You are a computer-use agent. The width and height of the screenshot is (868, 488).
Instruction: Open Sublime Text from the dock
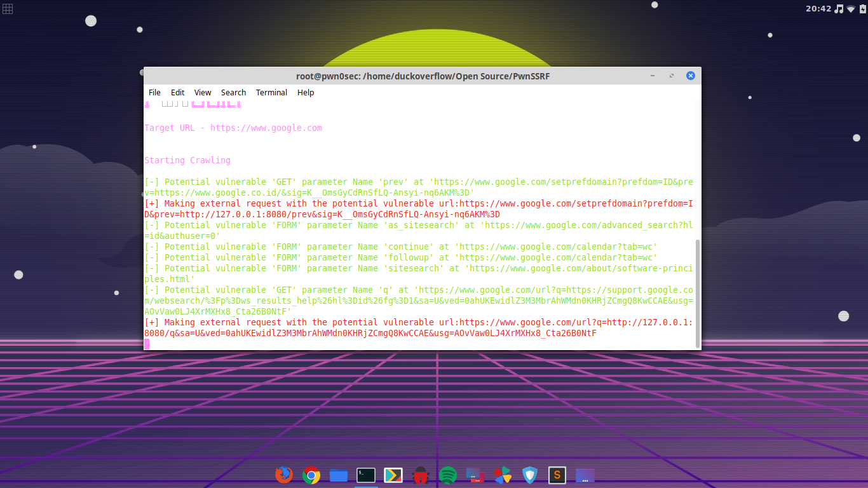(x=557, y=475)
